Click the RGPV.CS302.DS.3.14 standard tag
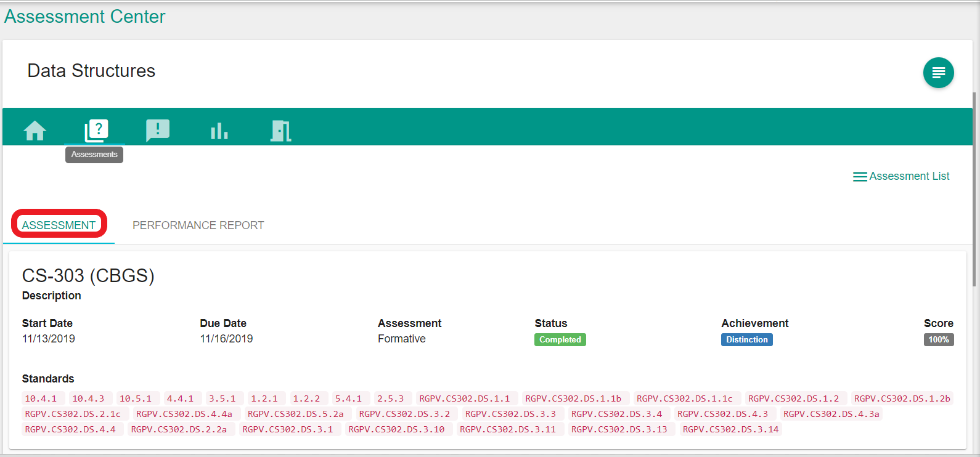980x457 pixels. click(730, 429)
